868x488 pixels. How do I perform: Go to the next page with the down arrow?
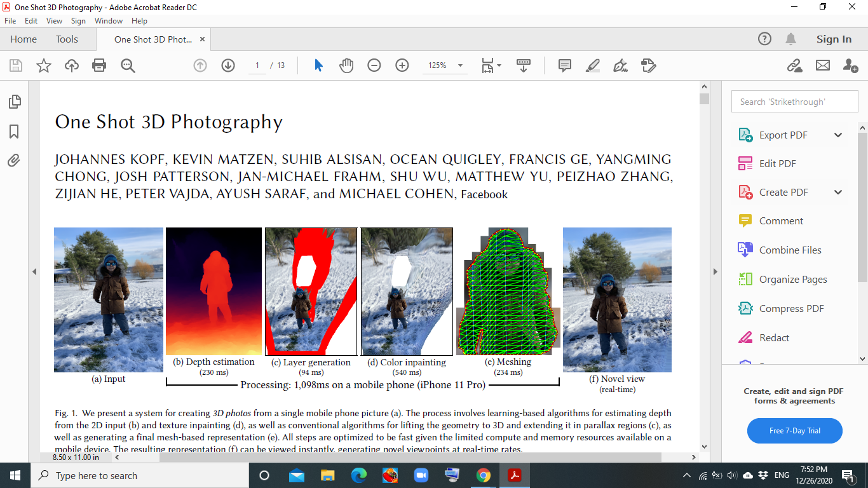228,65
